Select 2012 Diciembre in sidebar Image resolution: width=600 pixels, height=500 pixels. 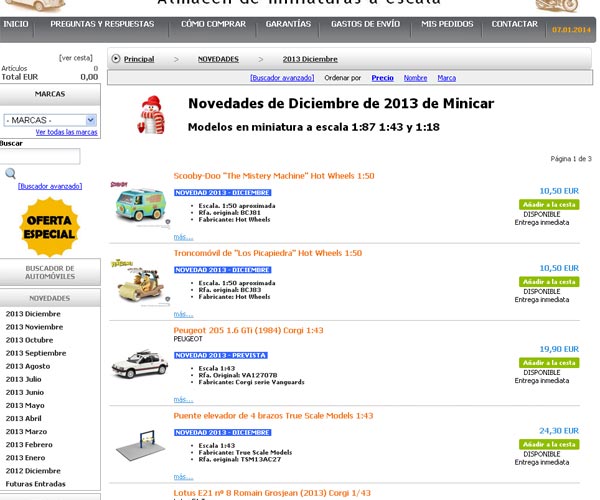click(33, 471)
